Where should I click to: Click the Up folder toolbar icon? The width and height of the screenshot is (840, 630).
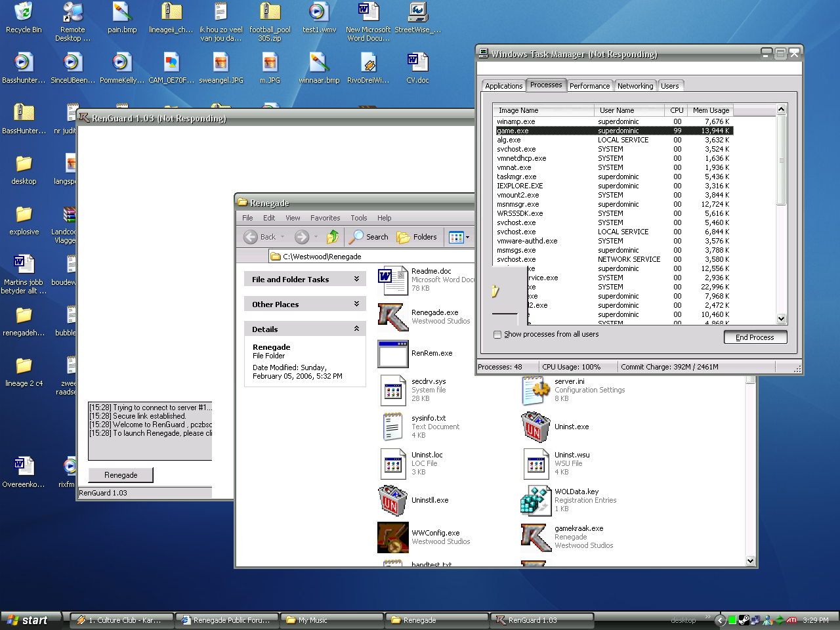(333, 237)
